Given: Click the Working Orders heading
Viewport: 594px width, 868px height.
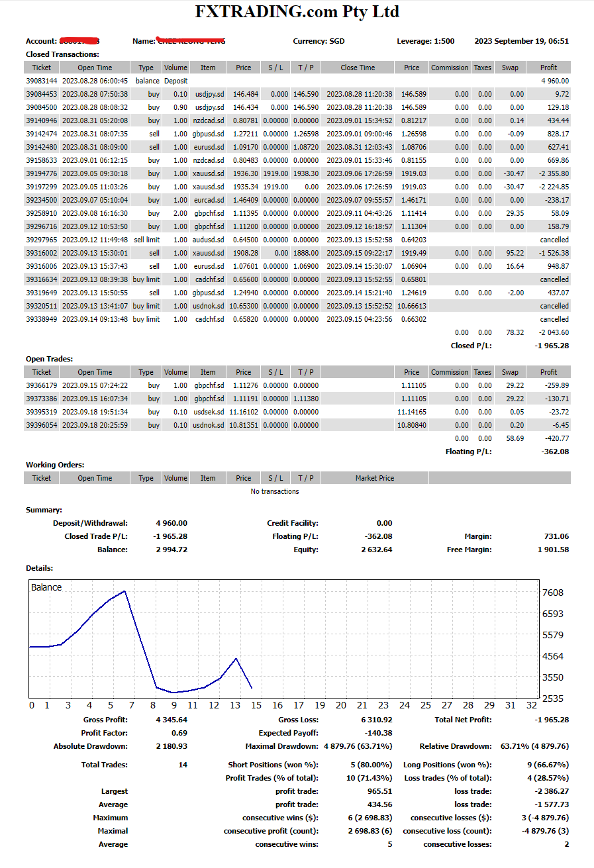Looking at the screenshot, I should [55, 465].
